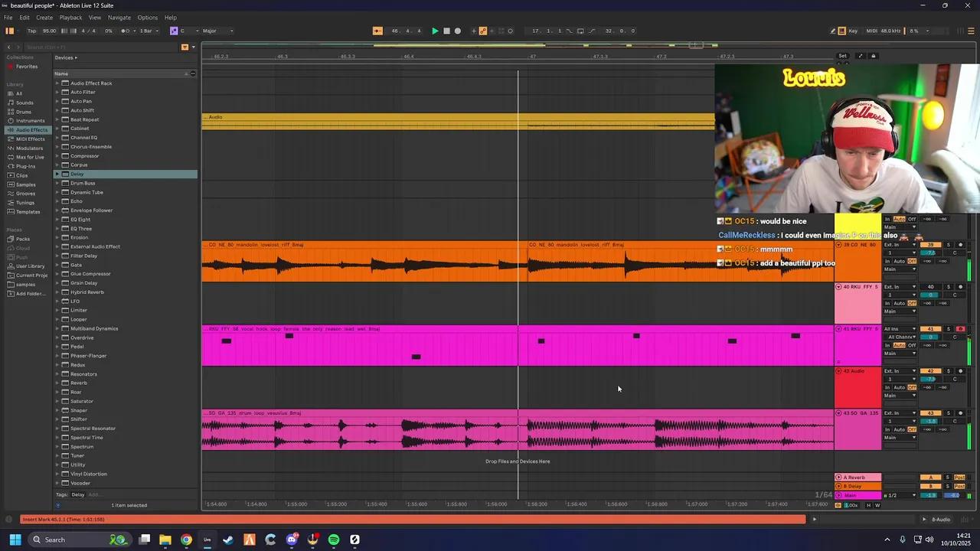980x551 pixels.
Task: Open the Playback menu
Action: point(70,18)
